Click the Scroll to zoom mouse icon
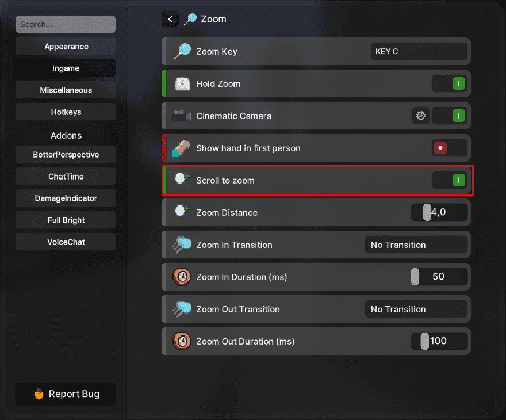 coord(182,180)
